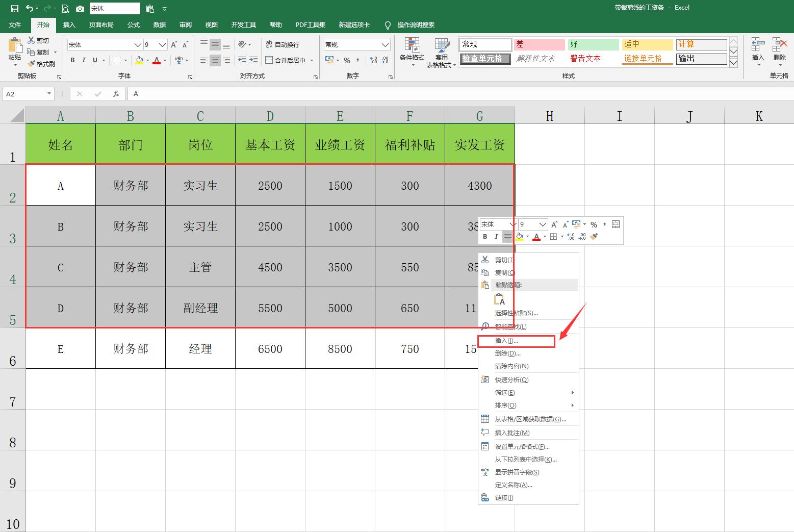Apply the 输出 cell style

(x=702, y=59)
